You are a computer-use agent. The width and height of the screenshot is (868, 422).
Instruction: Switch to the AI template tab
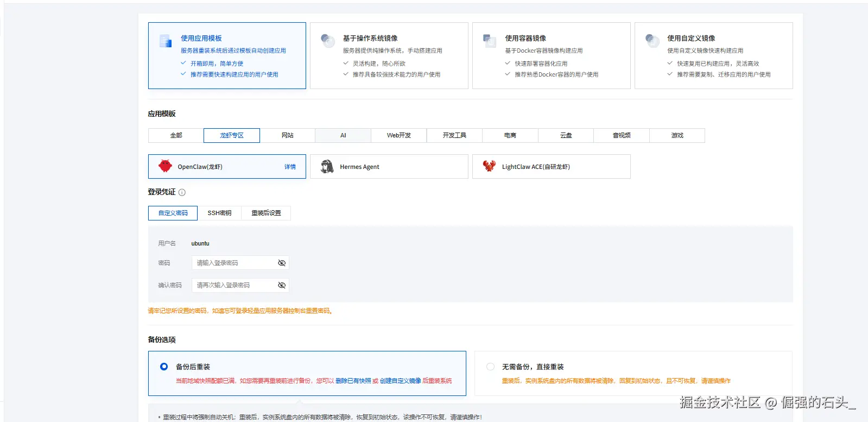point(343,135)
